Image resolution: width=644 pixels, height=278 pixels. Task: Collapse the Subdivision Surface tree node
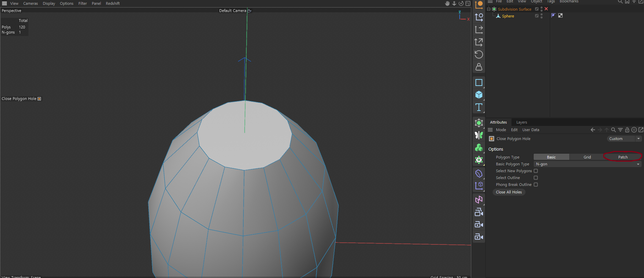489,9
